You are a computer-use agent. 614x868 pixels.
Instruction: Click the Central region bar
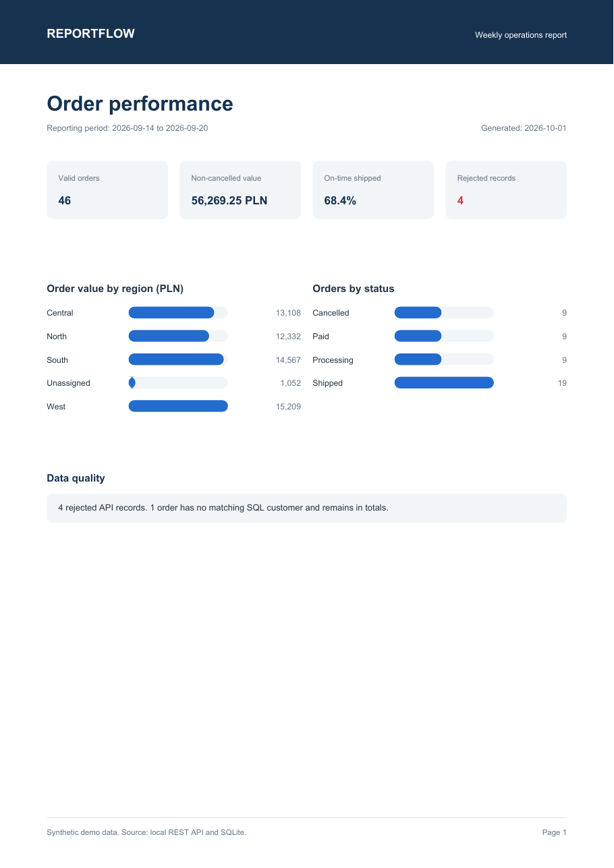click(x=171, y=313)
